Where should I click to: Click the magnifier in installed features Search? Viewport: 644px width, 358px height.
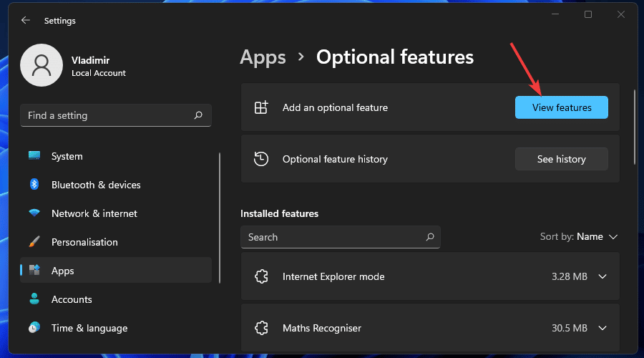click(430, 237)
